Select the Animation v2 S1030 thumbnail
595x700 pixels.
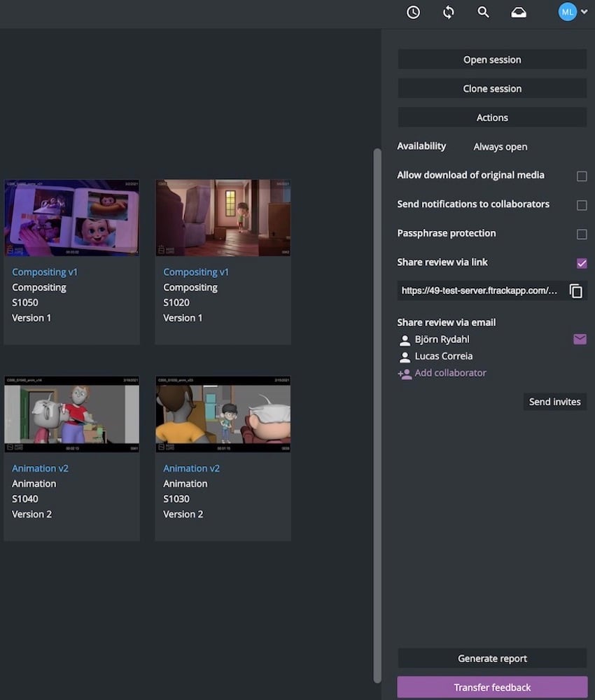click(x=223, y=414)
